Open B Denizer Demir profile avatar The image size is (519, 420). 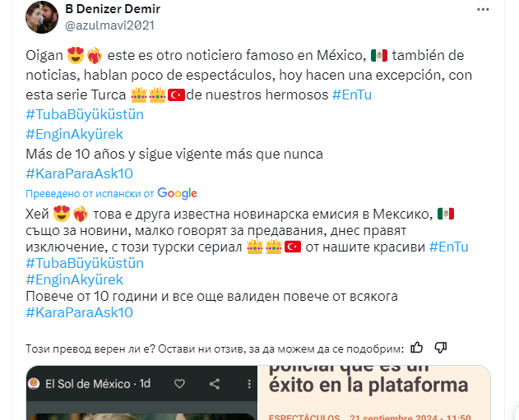click(42, 17)
